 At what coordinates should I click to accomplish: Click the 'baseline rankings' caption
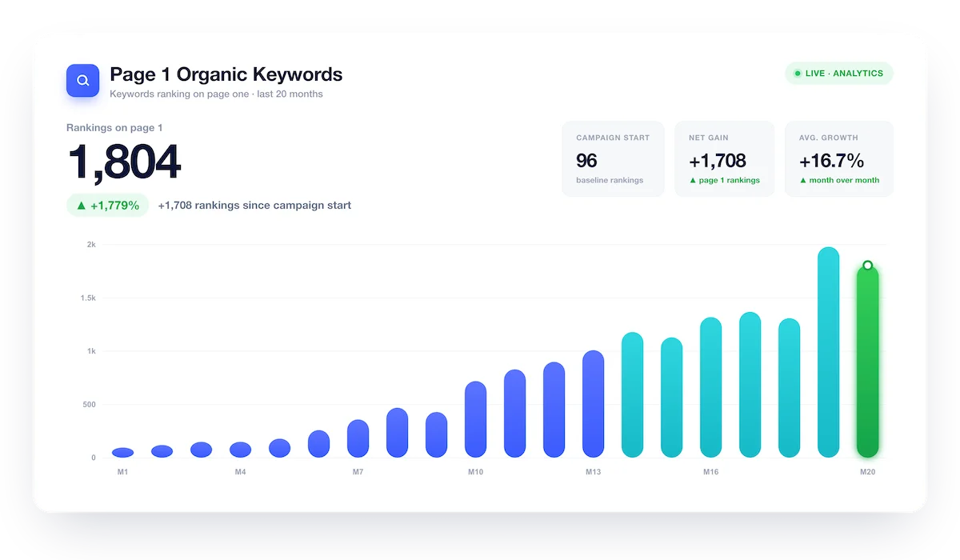610,181
